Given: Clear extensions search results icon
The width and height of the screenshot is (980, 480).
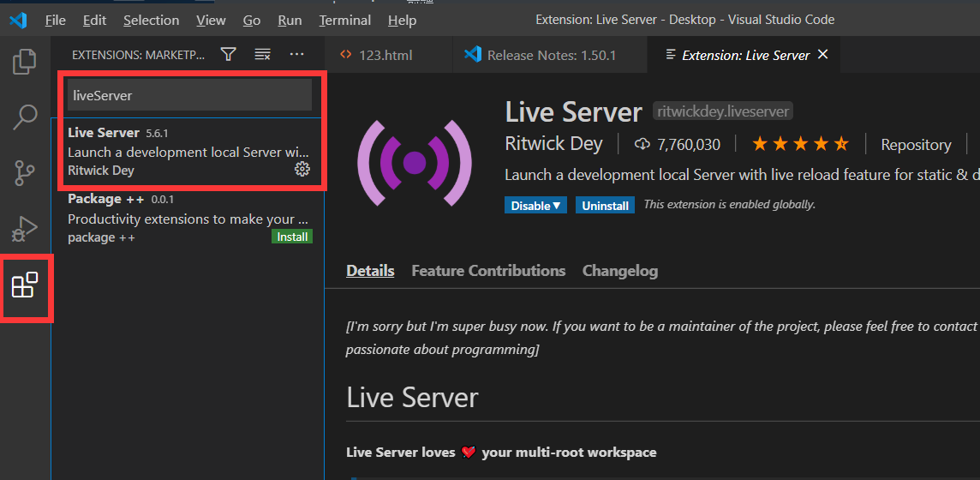Looking at the screenshot, I should pos(262,55).
